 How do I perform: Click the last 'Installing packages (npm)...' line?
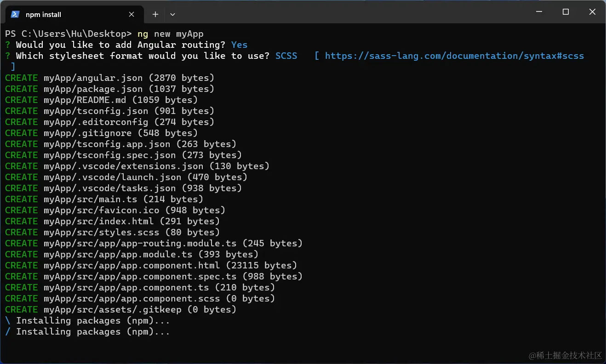[x=93, y=332]
